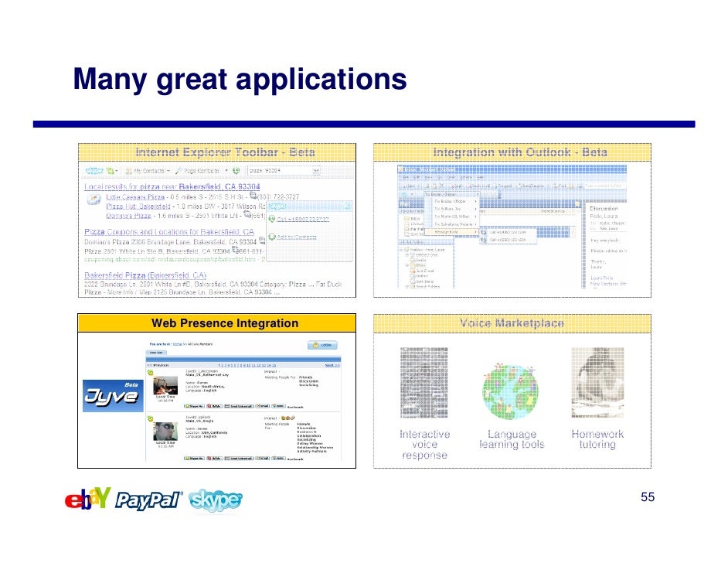Click the Skype phone icon next to (800) 722-3727

[x=253, y=196]
